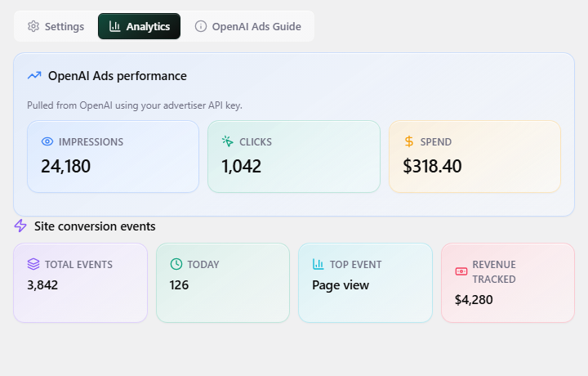Select the 3,842 total events value
The height and width of the screenshot is (376, 588).
point(42,285)
